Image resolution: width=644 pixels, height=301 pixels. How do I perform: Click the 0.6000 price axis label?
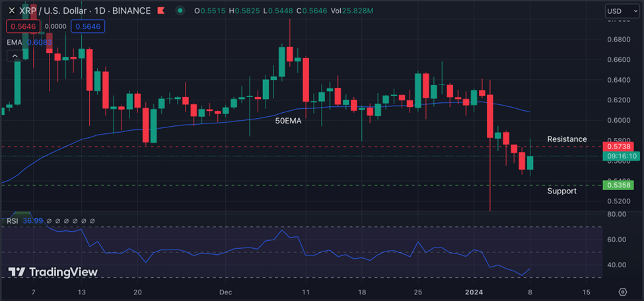(618, 120)
